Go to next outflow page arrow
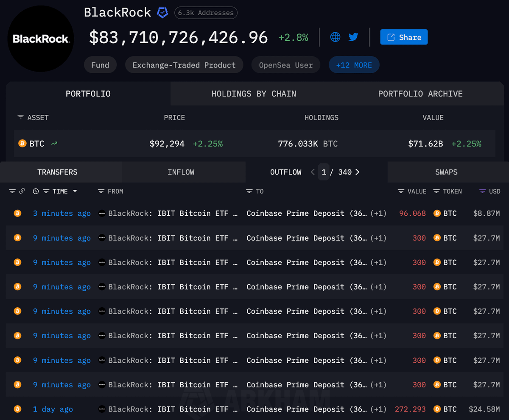509x420 pixels. pos(357,172)
